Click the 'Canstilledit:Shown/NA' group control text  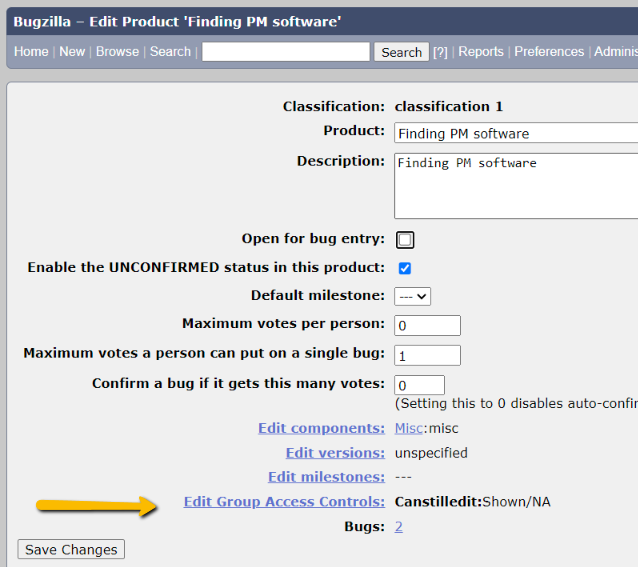coord(472,502)
